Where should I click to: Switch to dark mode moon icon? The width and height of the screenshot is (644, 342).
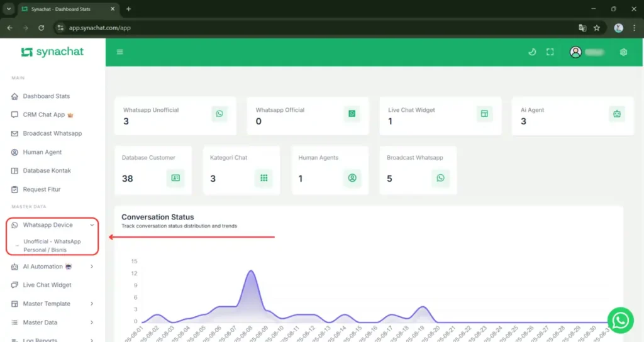(x=532, y=52)
